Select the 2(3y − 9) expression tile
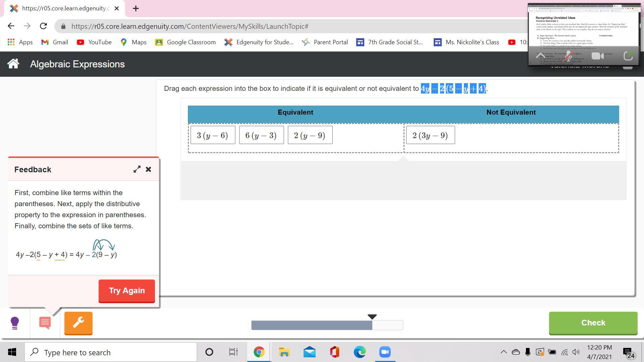This screenshot has width=644, height=362. 430,135
